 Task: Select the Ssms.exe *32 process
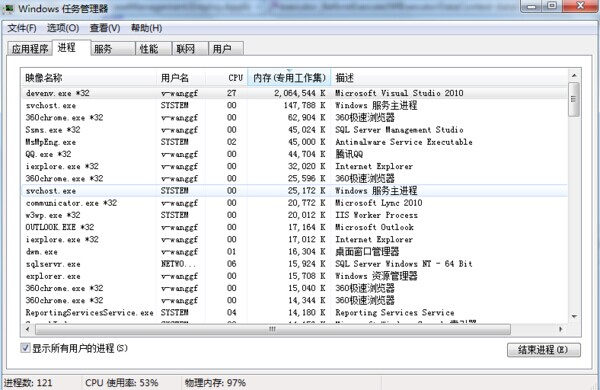tap(295, 130)
